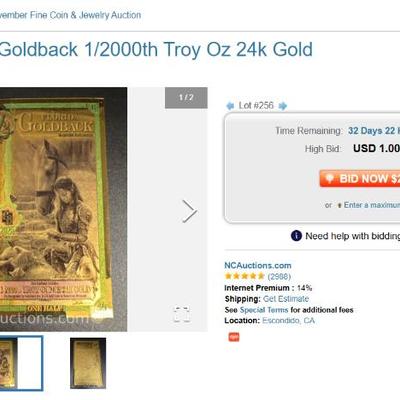Select the second Goldback back-side thumbnail
This screenshot has height=400, width=400.
pos(88,363)
